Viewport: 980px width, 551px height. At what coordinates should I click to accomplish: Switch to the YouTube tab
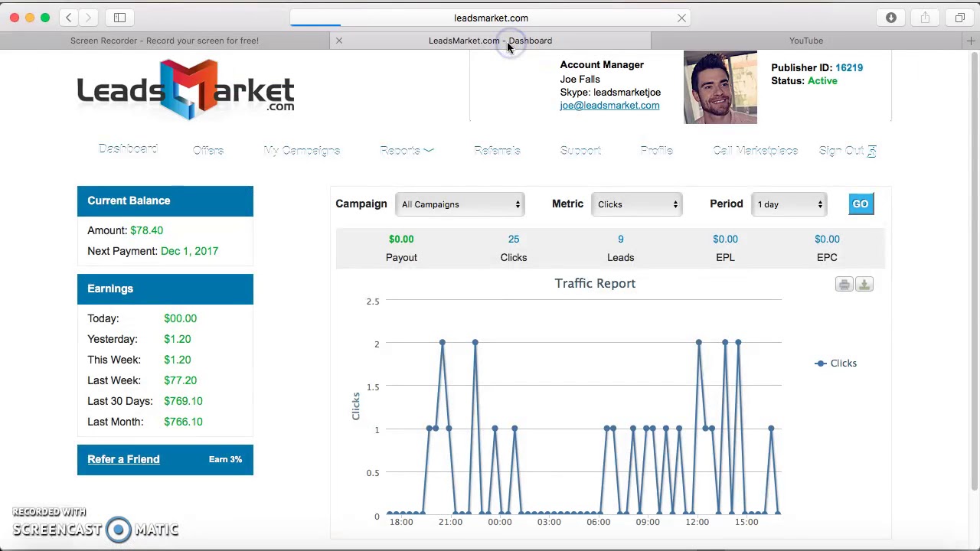coord(806,41)
